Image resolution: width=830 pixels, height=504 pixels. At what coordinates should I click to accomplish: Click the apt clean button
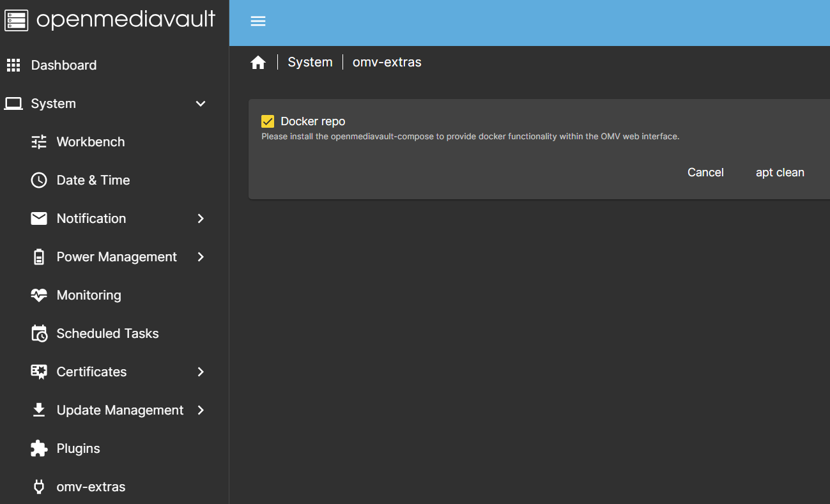780,172
